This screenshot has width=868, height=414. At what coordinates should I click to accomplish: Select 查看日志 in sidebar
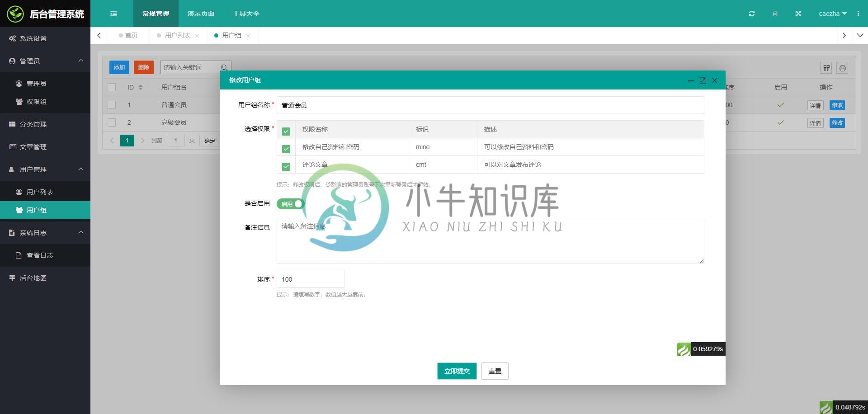click(45, 255)
